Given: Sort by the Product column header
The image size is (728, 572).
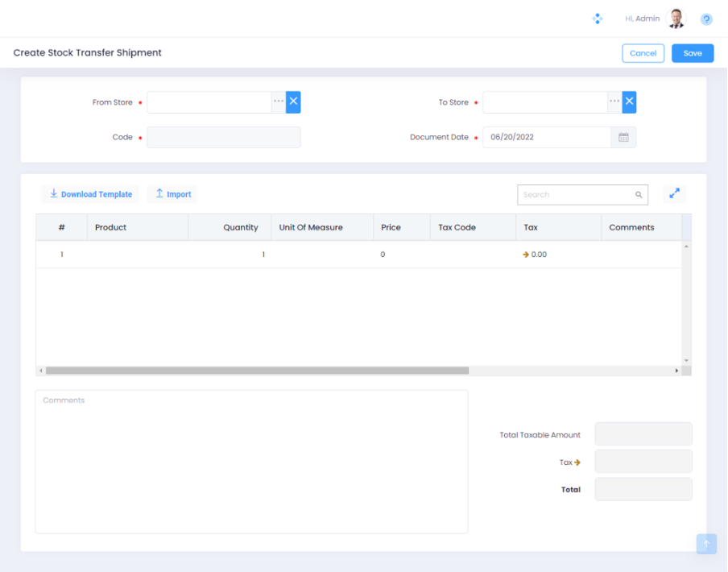Looking at the screenshot, I should pyautogui.click(x=111, y=227).
